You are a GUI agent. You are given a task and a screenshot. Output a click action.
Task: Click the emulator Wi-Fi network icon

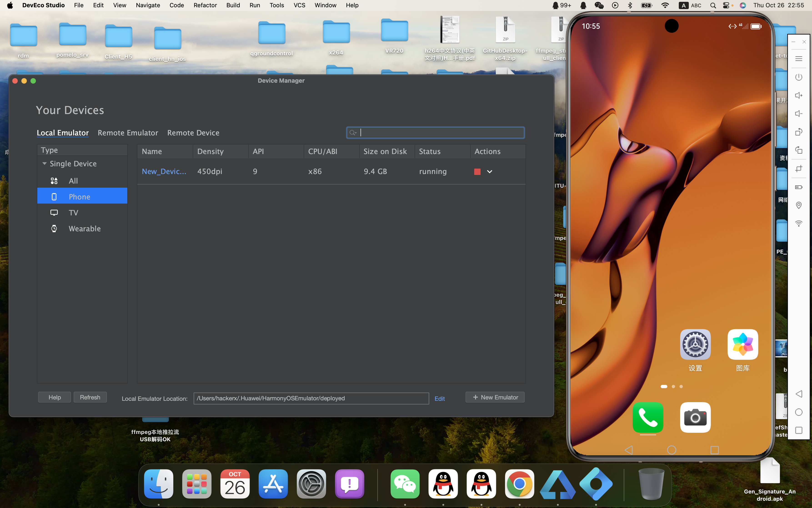click(x=799, y=223)
